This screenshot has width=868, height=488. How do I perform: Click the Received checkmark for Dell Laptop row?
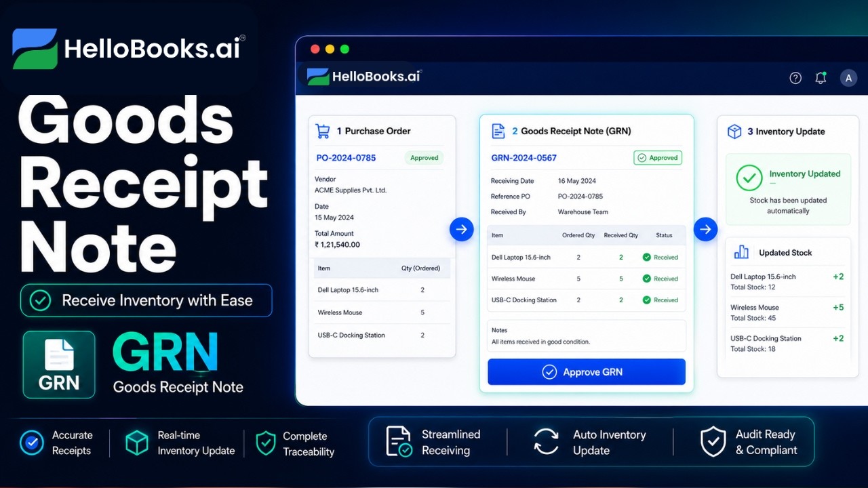pyautogui.click(x=646, y=258)
